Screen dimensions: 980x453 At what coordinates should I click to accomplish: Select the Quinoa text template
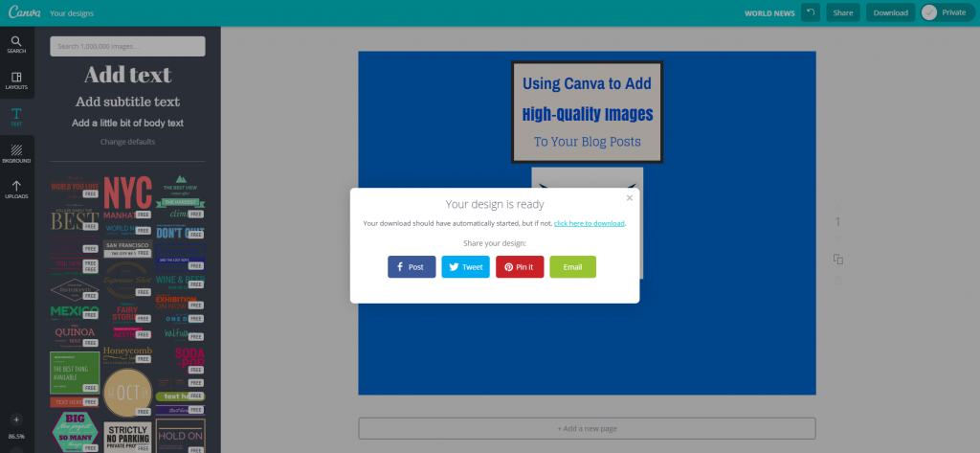coord(75,335)
